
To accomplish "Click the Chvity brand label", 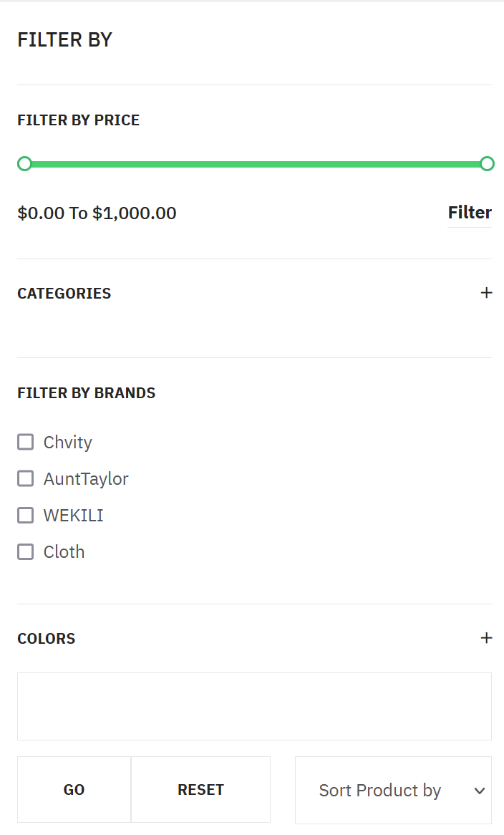I will [68, 443].
